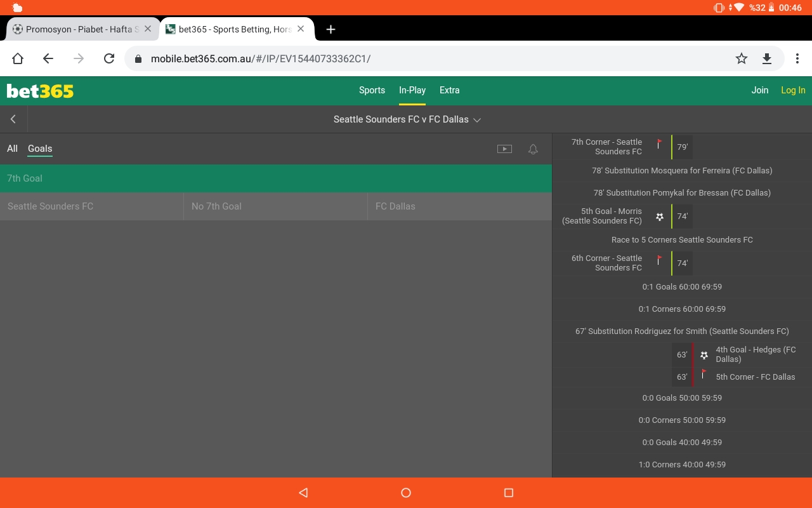Tap the lock icon in address bar
Viewport: 812px width, 508px height.
138,58
